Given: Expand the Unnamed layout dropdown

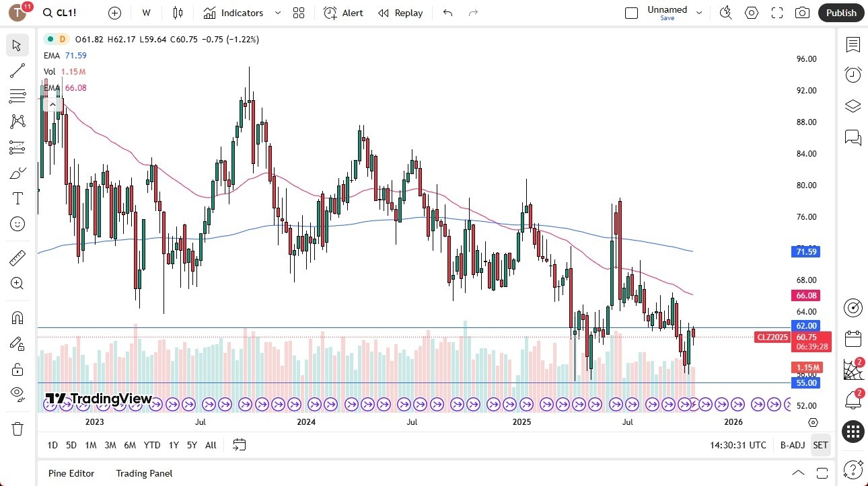Looking at the screenshot, I should [699, 12].
